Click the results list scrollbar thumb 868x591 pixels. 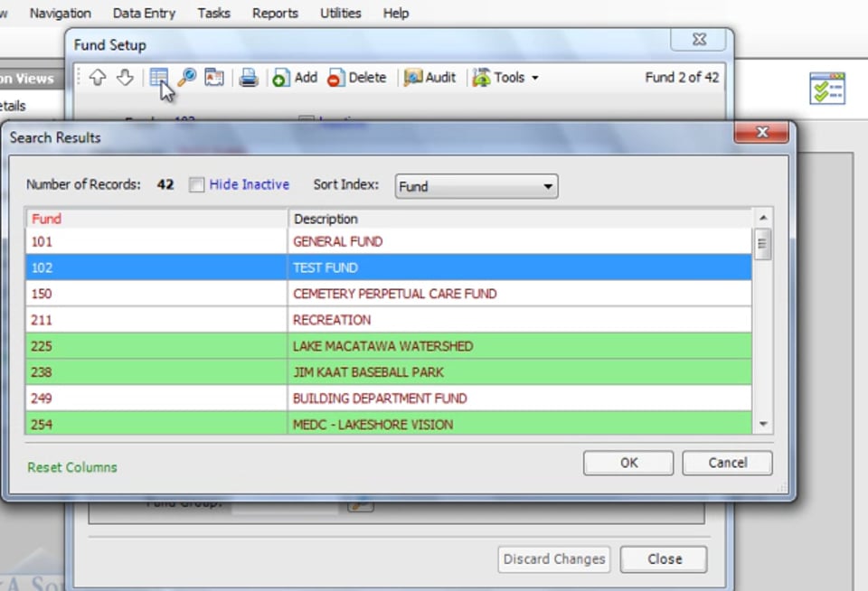762,244
